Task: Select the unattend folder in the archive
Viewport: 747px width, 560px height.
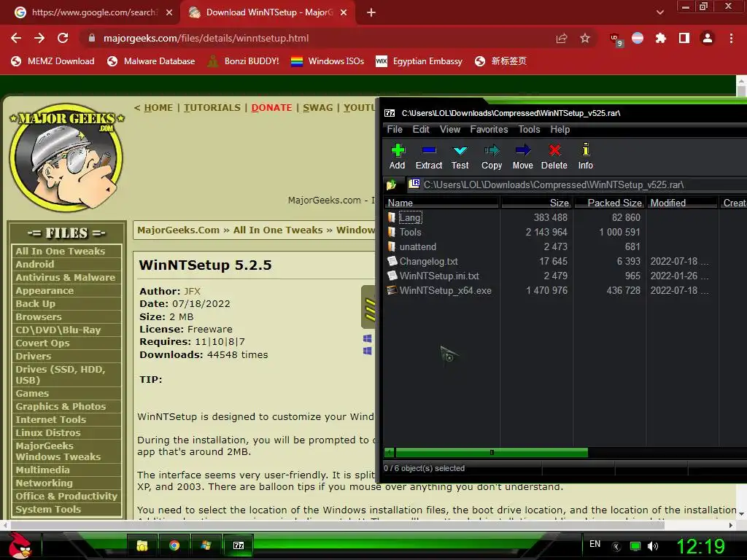Action: pos(418,246)
